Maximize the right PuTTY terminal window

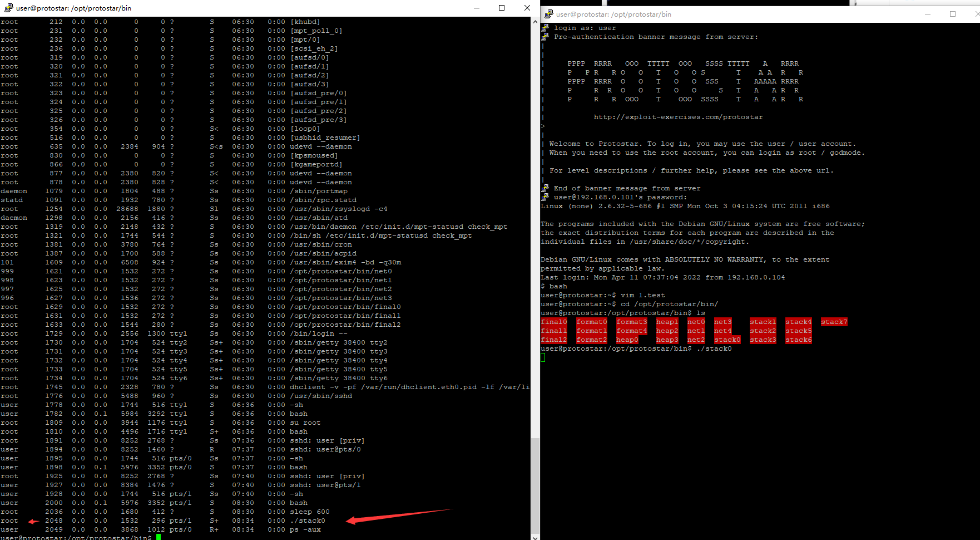(953, 14)
